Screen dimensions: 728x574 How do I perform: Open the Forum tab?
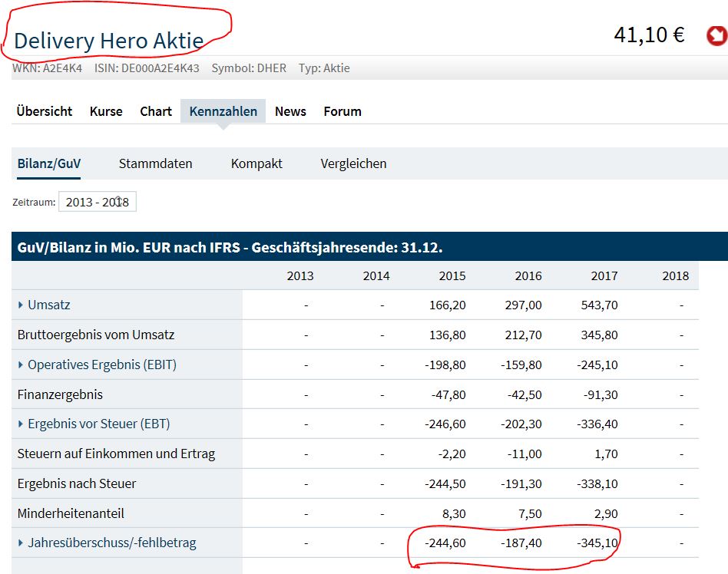342,111
